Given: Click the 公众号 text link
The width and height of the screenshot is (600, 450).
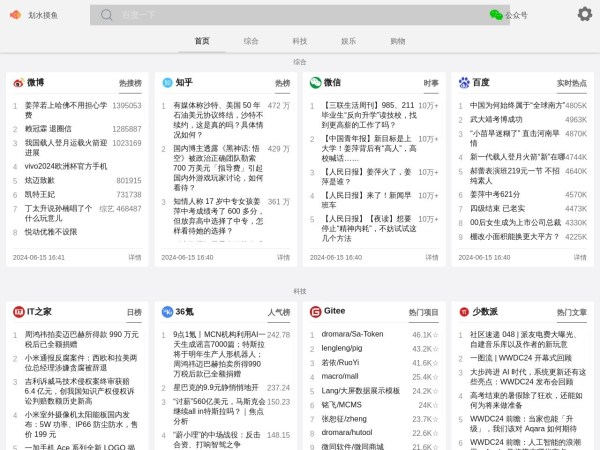Looking at the screenshot, I should coord(516,15).
